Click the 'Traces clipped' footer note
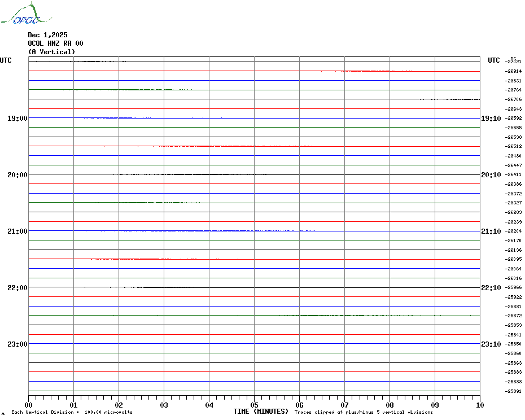Screen dimensions: 525x420 364,413
